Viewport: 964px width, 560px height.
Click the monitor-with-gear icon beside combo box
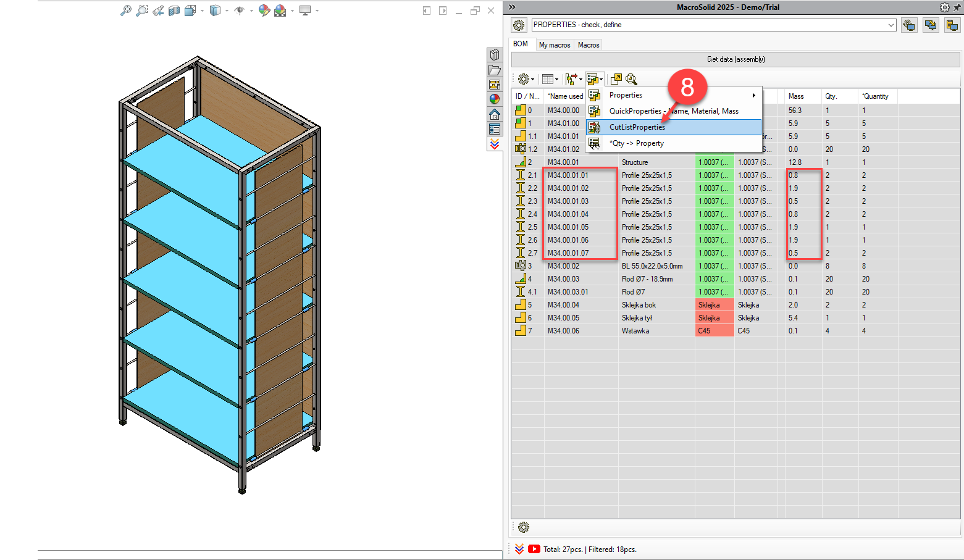click(909, 25)
